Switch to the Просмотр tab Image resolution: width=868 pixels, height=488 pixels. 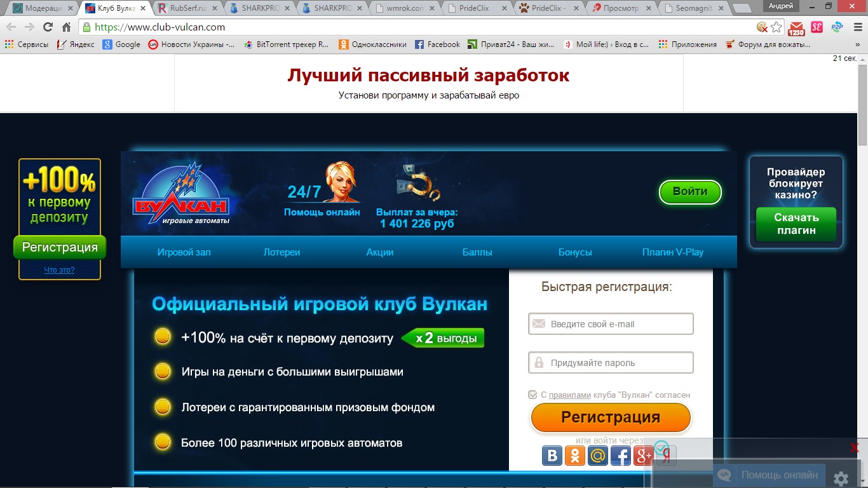click(x=623, y=8)
